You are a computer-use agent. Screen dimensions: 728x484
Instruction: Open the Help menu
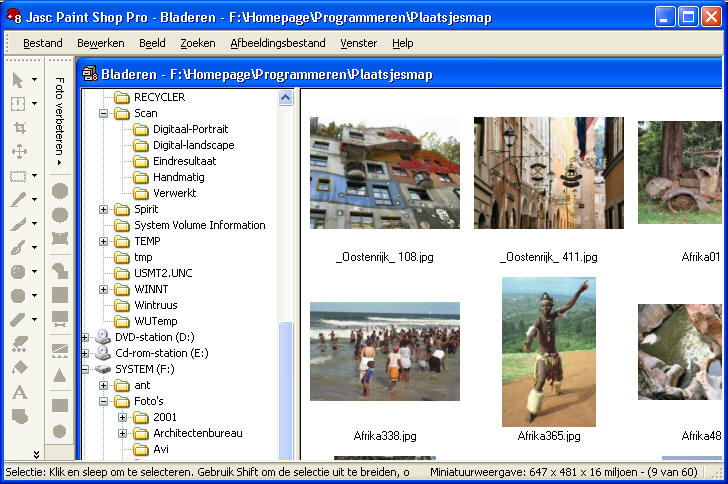tap(403, 43)
